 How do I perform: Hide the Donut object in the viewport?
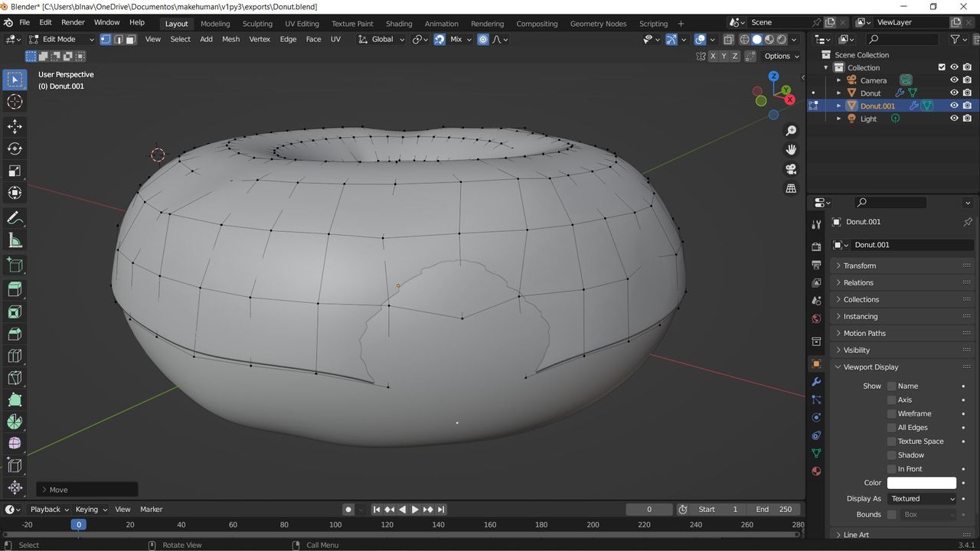tap(954, 93)
